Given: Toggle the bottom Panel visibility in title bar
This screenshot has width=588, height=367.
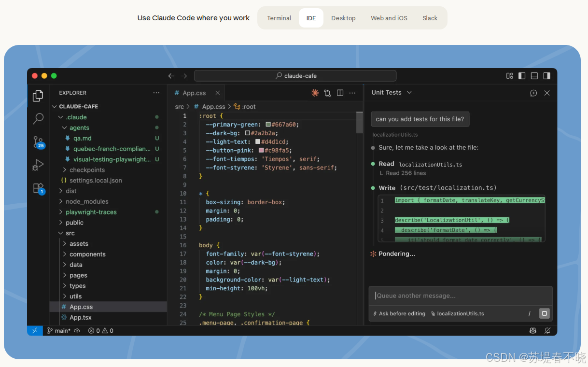Looking at the screenshot, I should (x=534, y=76).
